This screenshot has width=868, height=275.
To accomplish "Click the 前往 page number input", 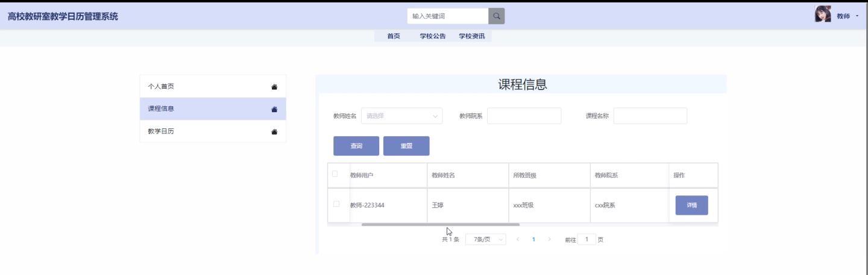I will pyautogui.click(x=587, y=239).
